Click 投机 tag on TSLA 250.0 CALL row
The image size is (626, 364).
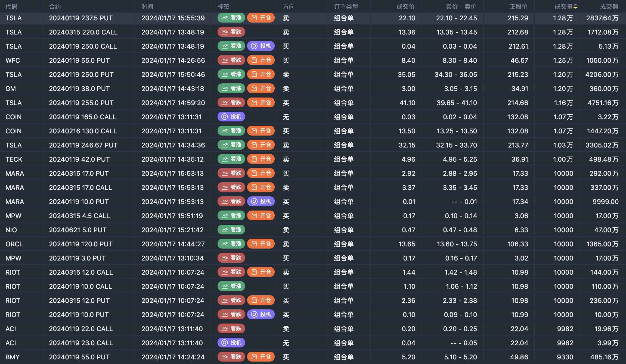coord(261,46)
